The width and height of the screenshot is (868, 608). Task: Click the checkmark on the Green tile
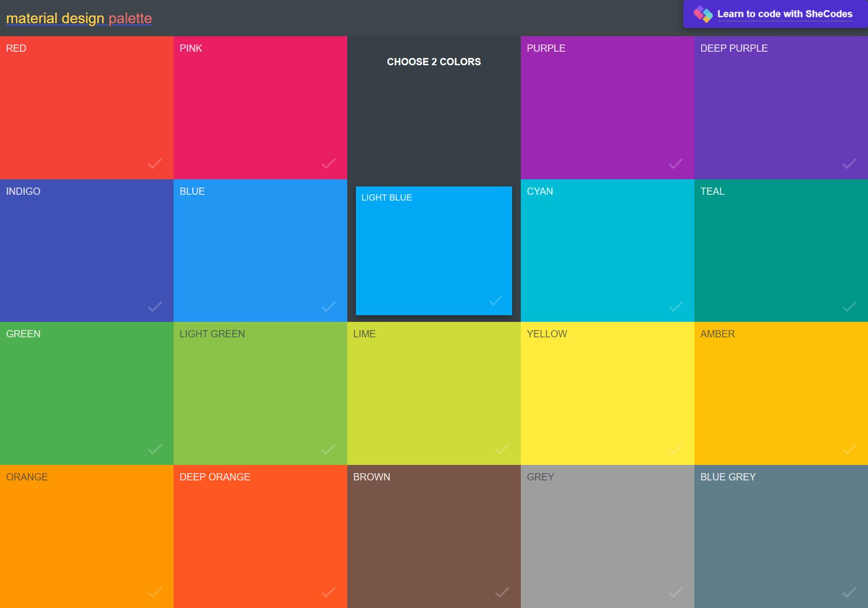click(x=155, y=449)
